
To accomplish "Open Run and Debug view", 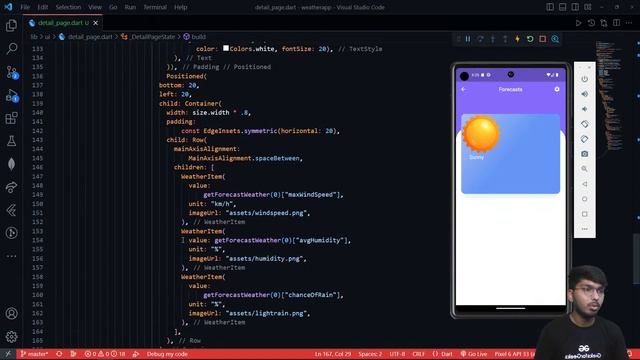I will (x=11, y=96).
